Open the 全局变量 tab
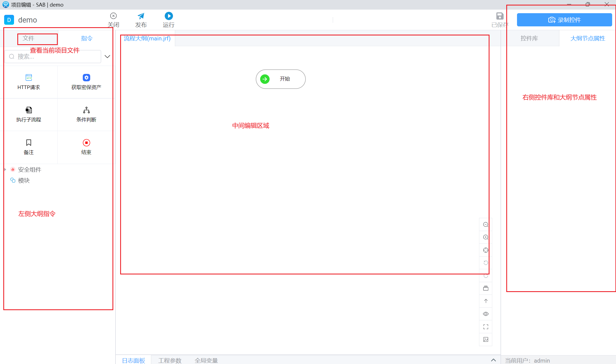The height and width of the screenshot is (364, 616). click(x=206, y=360)
